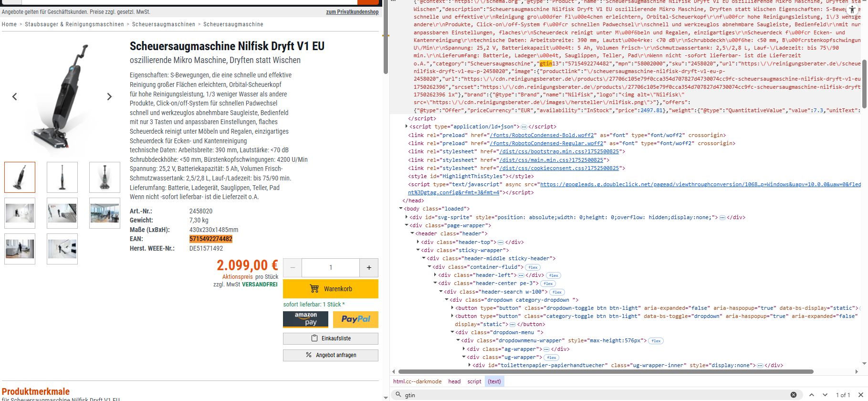The image size is (868, 401).
Task: Collapse the body class loaded node
Action: coord(400,209)
